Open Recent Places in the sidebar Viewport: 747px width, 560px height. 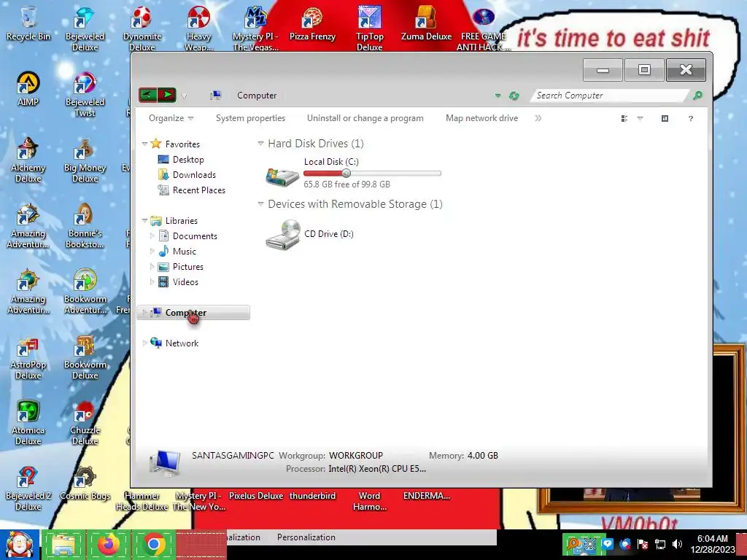[198, 190]
